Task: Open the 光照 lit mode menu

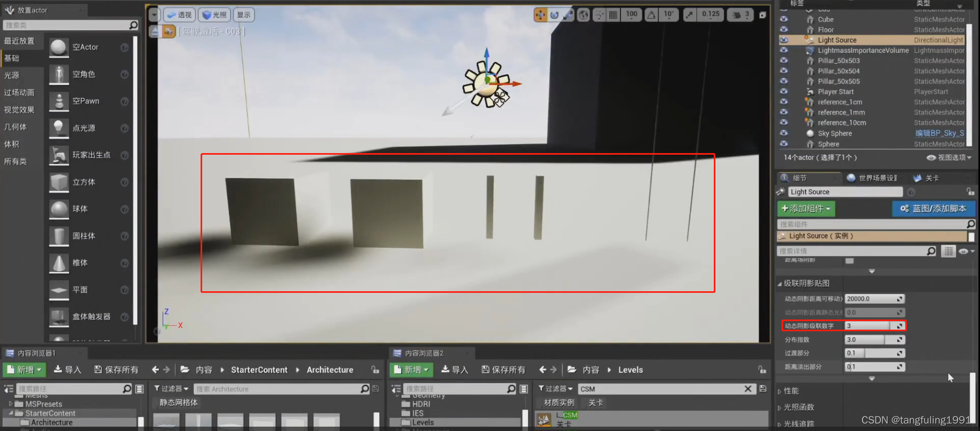Action: [x=215, y=15]
